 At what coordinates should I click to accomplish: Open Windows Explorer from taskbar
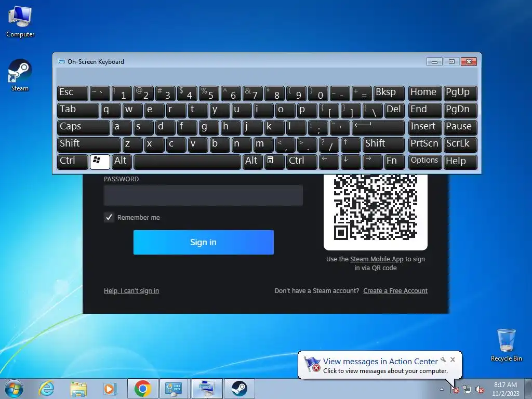[78, 389]
